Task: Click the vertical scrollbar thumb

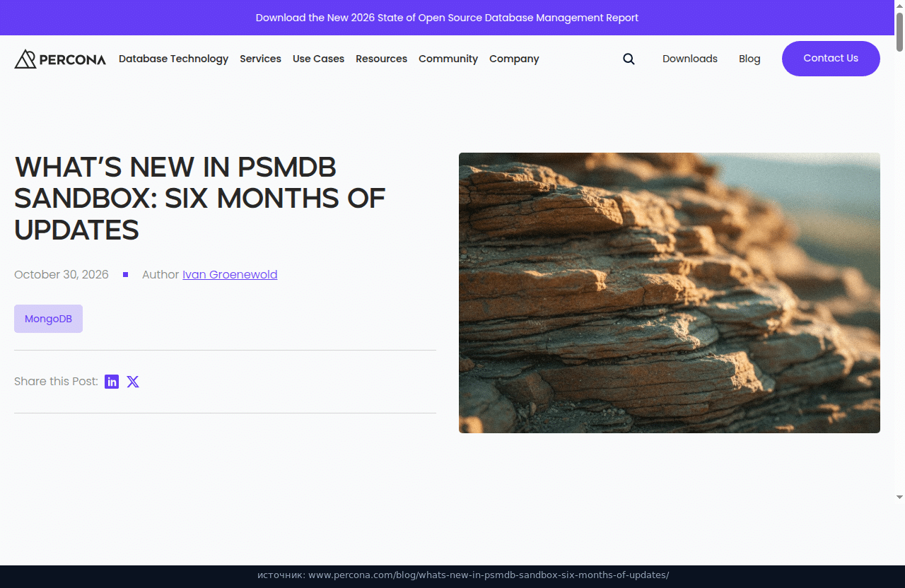Action: click(899, 31)
